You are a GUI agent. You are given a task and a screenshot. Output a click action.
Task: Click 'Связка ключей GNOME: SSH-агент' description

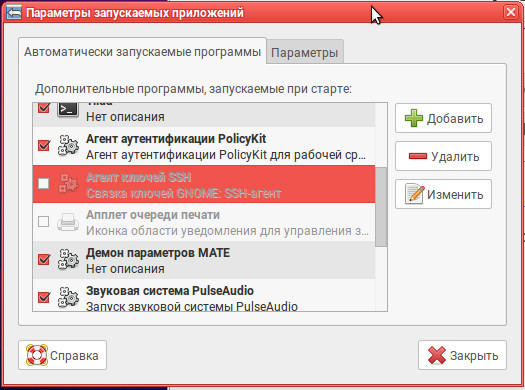coord(184,193)
